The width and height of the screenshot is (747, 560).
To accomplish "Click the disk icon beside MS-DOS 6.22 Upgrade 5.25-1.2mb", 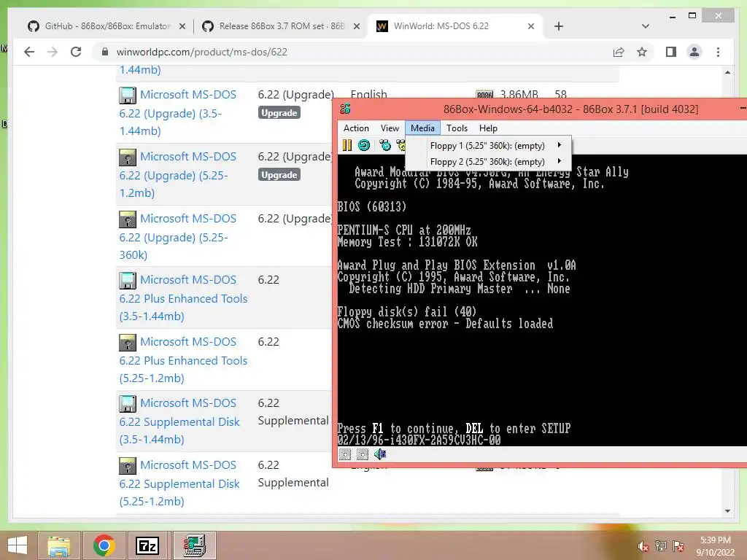I will 127,157.
